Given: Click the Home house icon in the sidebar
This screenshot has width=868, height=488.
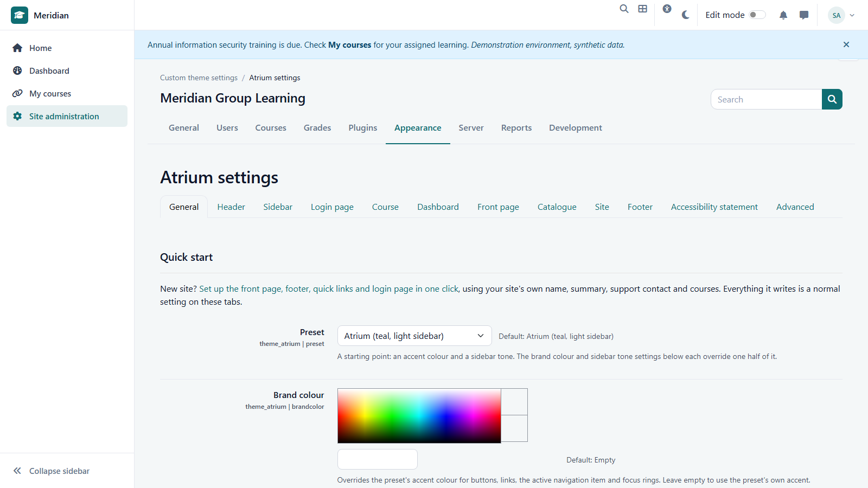Looking at the screenshot, I should (17, 48).
